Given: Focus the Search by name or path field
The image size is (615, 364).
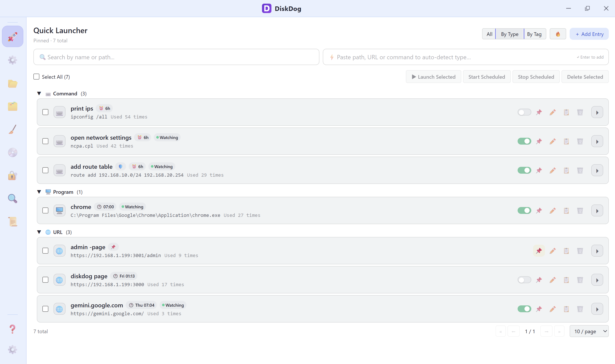Looking at the screenshot, I should coord(176,57).
